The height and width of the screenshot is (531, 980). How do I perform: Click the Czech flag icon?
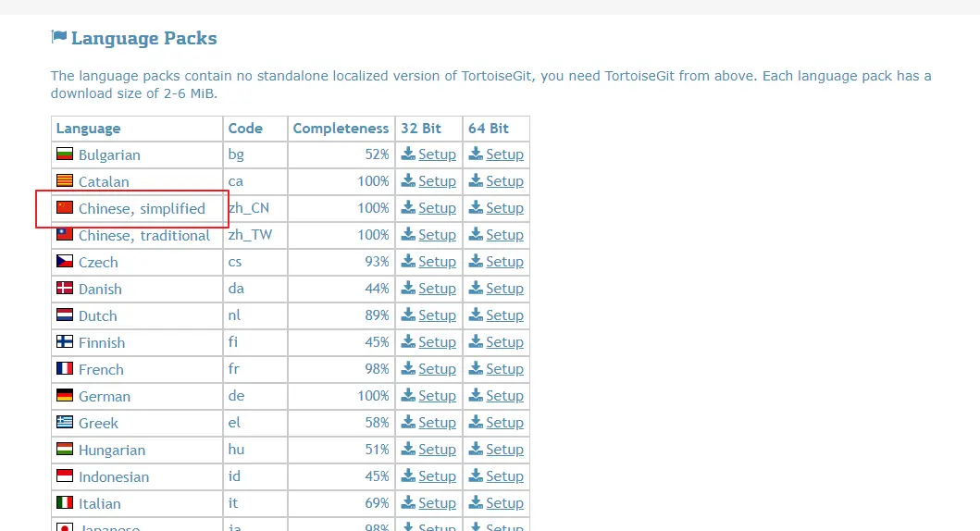65,261
